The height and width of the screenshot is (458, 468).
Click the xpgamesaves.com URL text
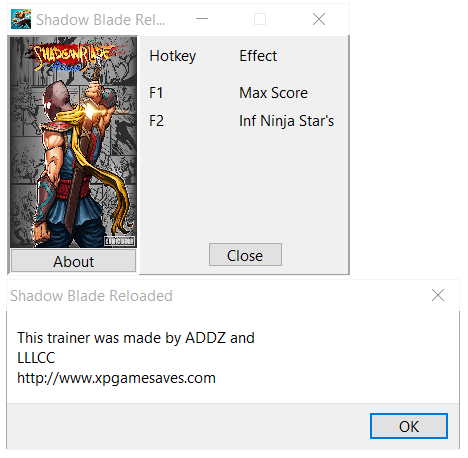click(116, 378)
